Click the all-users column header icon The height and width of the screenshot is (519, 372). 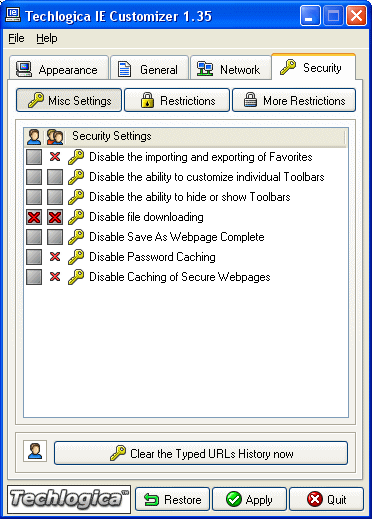click(55, 137)
